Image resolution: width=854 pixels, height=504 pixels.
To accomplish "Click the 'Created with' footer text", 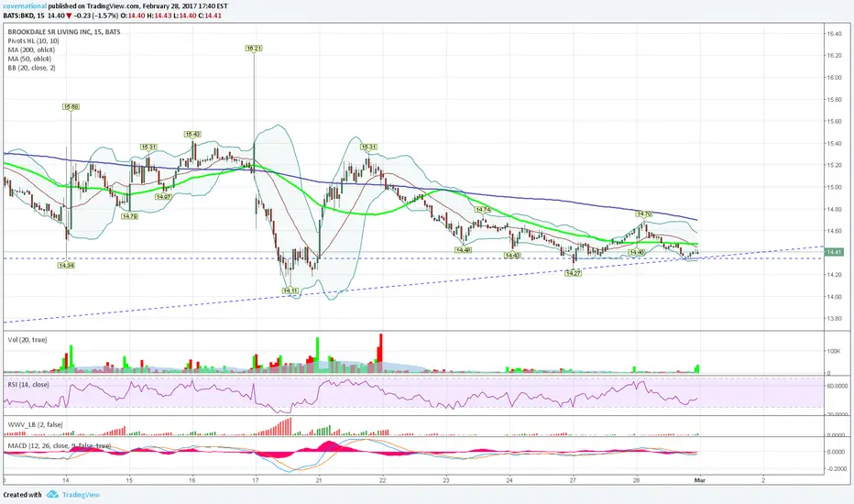I will [22, 495].
